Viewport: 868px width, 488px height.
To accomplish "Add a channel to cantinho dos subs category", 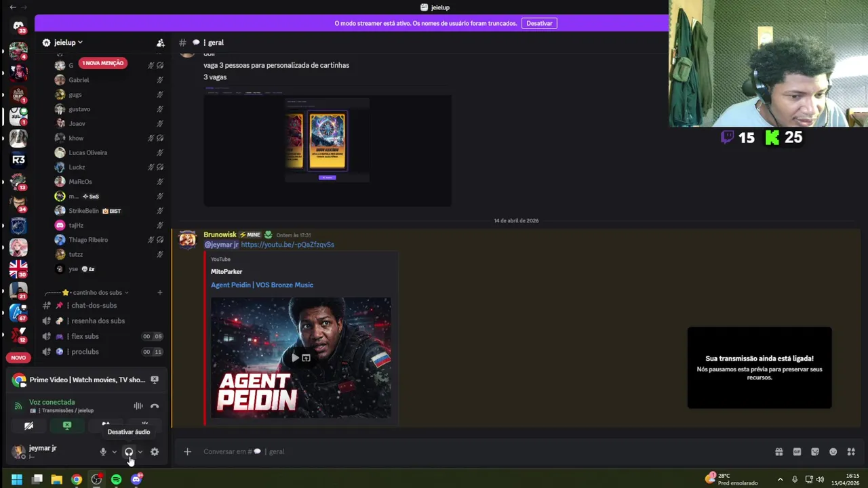I will point(160,293).
